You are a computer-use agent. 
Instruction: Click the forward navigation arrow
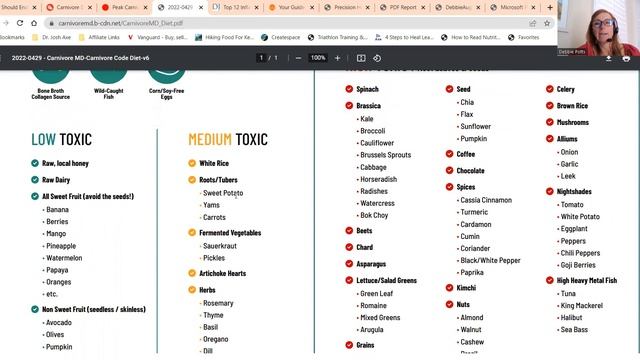(5, 23)
